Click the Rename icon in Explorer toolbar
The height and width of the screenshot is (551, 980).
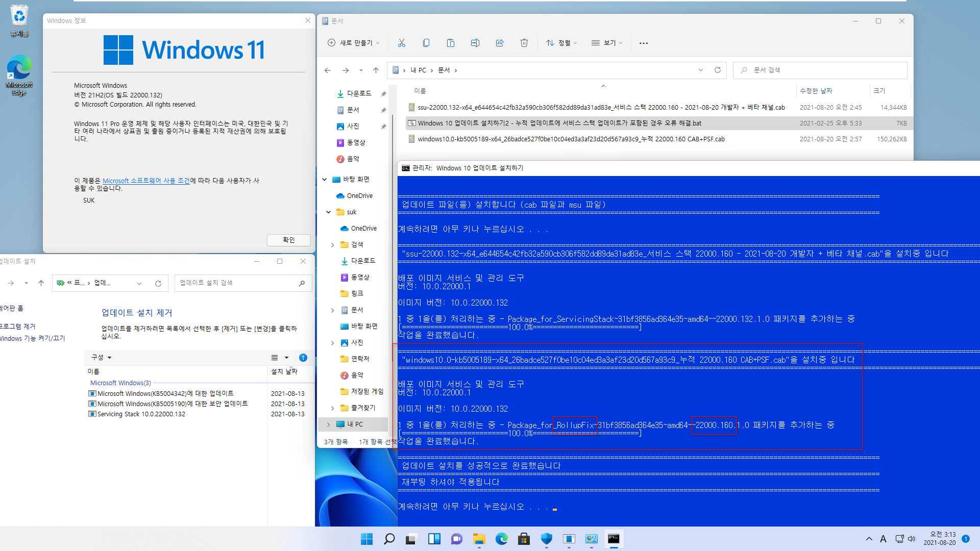pos(475,43)
